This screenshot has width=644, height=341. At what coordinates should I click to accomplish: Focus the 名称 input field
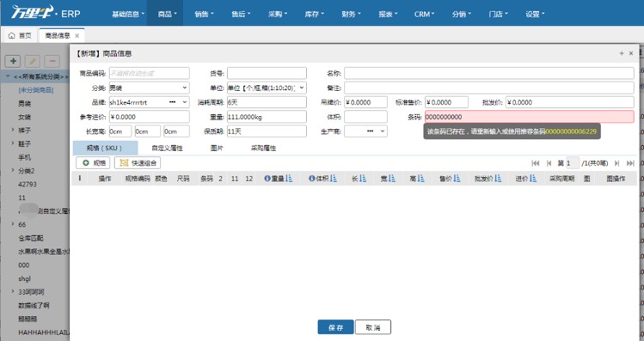488,74
